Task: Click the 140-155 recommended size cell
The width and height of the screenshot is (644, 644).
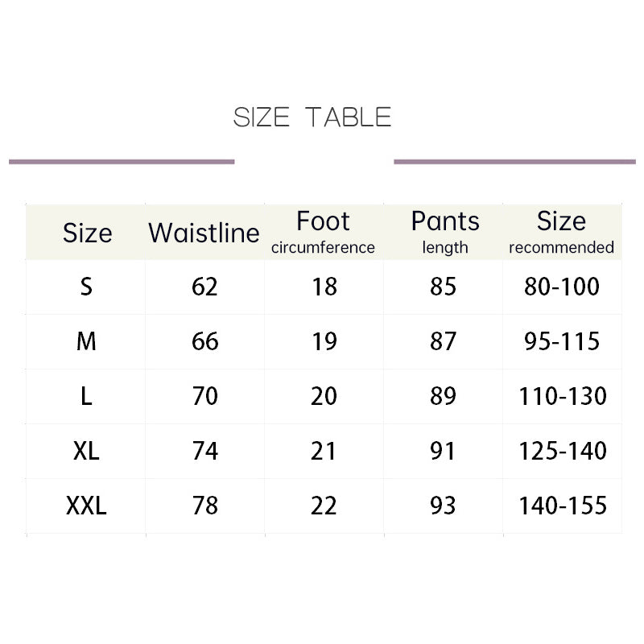Action: tap(562, 506)
